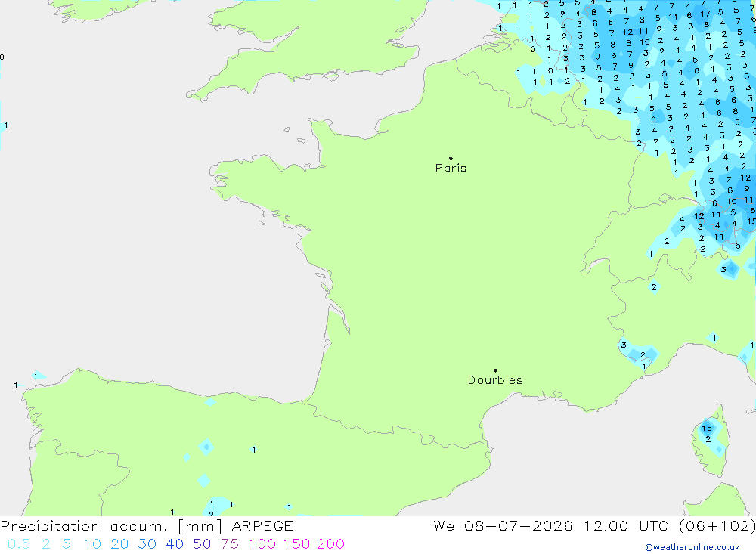Click the 'Precipitation accum. [mm]' title text
This screenshot has height=554, width=756.
pyautogui.click(x=111, y=526)
